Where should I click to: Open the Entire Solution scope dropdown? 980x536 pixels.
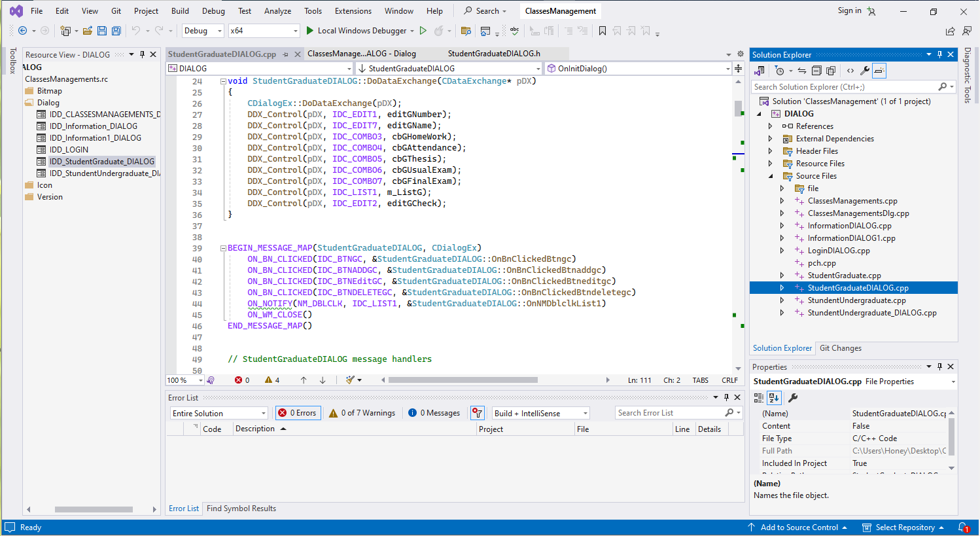pyautogui.click(x=219, y=412)
